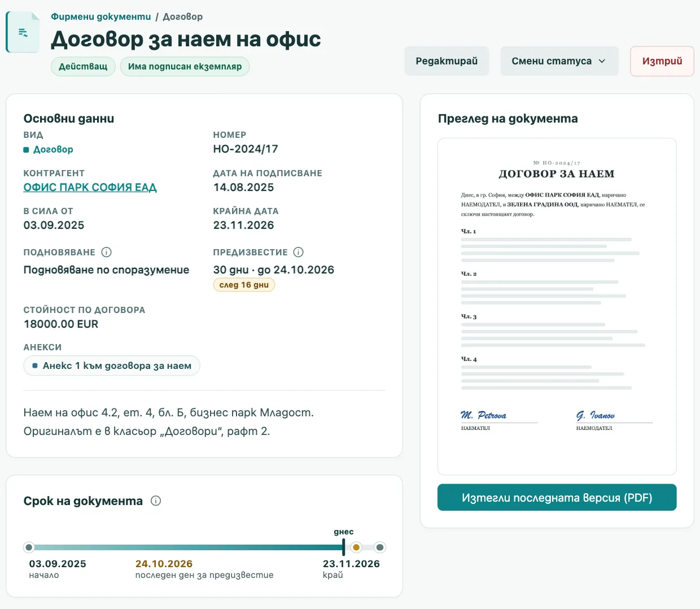Image resolution: width=700 pixels, height=609 pixels.
Task: Click the след 16 дни badge
Action: 244,285
